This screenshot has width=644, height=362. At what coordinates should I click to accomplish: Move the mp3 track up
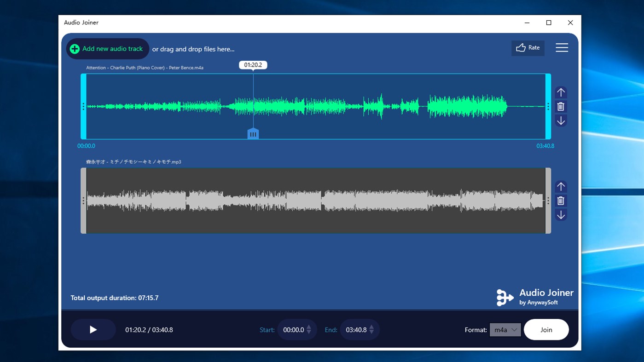coord(561,186)
